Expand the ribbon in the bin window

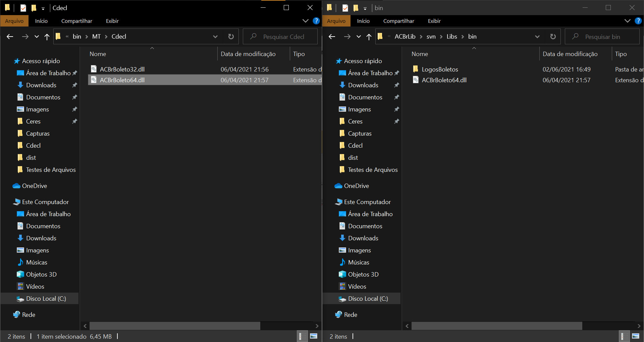[x=627, y=21]
